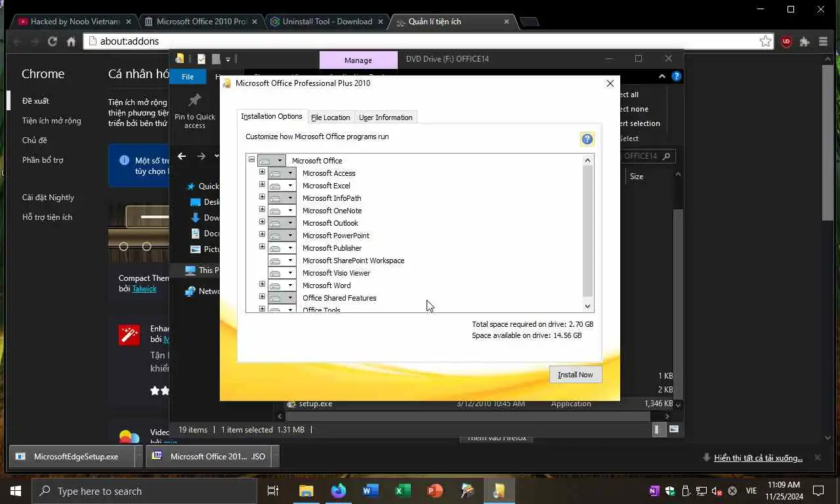This screenshot has width=840, height=504.
Task: Open install options dropdown for Microsoft Access
Action: point(282,173)
